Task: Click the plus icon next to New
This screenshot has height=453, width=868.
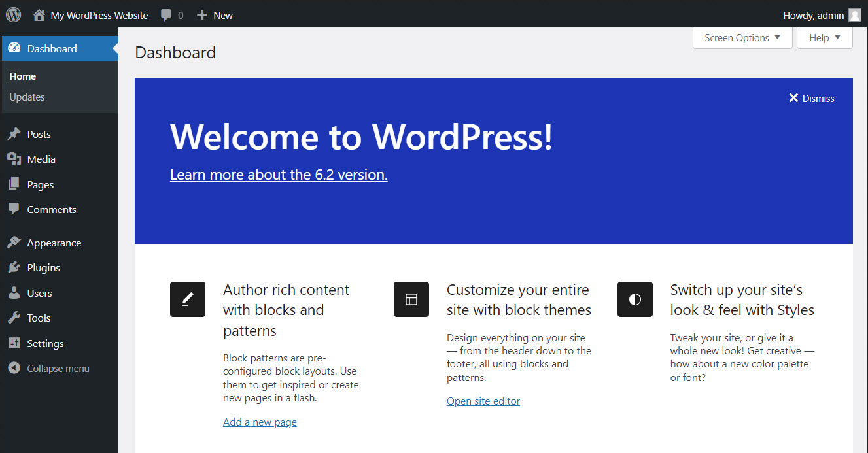Action: [x=202, y=15]
